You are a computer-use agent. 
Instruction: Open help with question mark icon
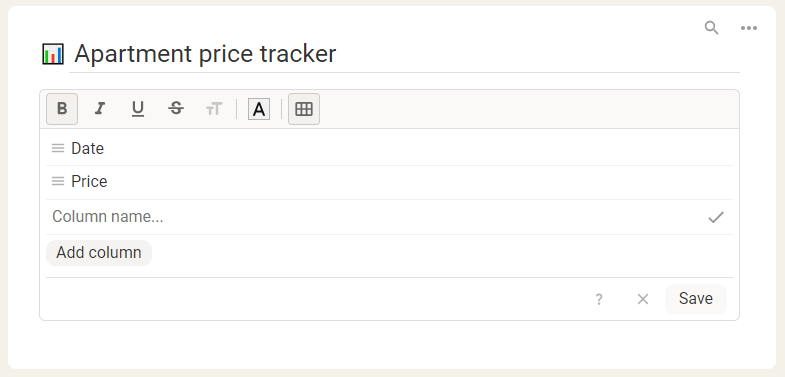pos(599,299)
